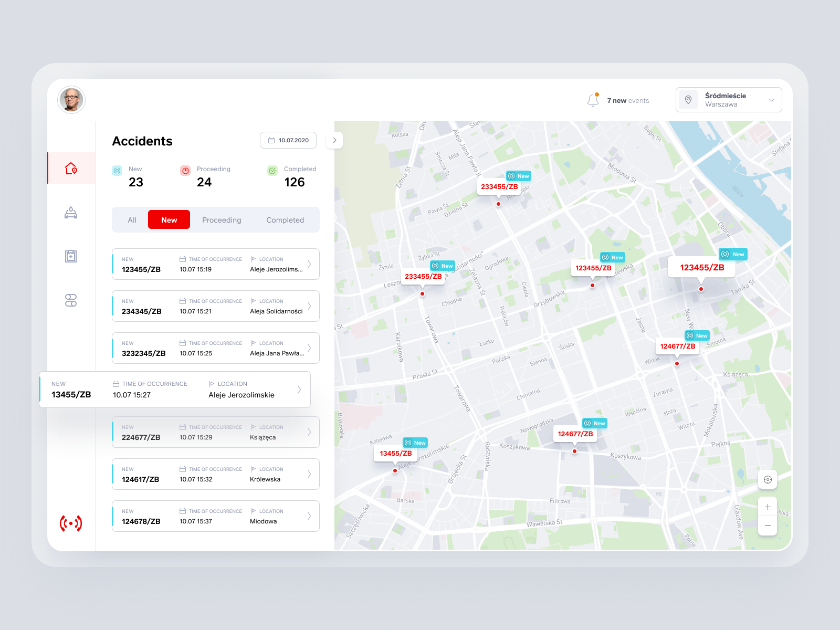Screen dimensions: 840x630
Task: Click the location pin icon near Śródmieście
Action: pyautogui.click(x=689, y=100)
